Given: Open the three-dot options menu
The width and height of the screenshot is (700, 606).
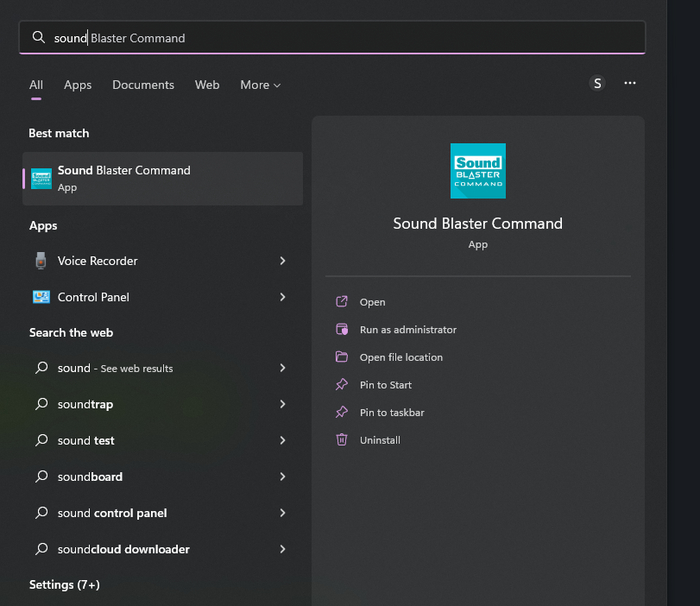Looking at the screenshot, I should pos(630,84).
